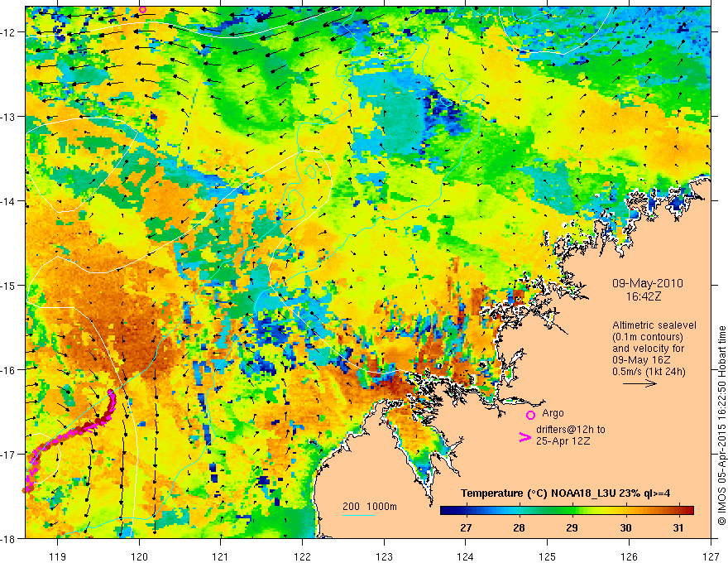Click the longitude axis label '123'
Image resolution: width=728 pixels, height=563 pixels.
[x=384, y=556]
